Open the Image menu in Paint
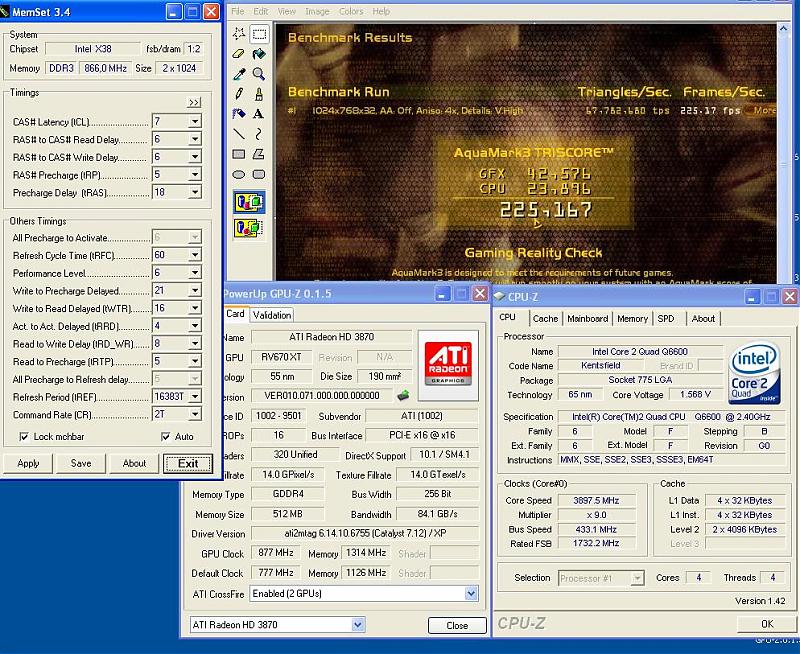 click(x=317, y=11)
